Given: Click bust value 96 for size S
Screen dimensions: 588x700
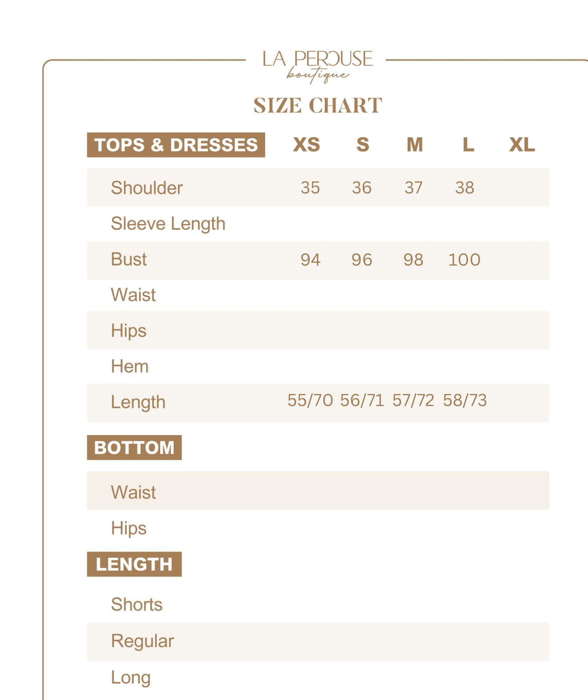Looking at the screenshot, I should pos(362,260).
